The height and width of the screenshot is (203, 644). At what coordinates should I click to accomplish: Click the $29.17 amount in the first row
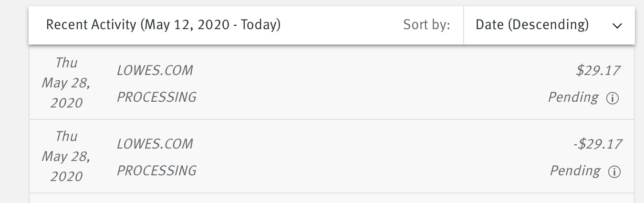click(598, 71)
